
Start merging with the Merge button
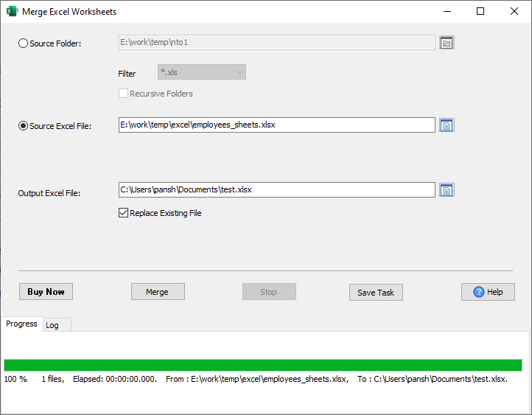pos(158,292)
